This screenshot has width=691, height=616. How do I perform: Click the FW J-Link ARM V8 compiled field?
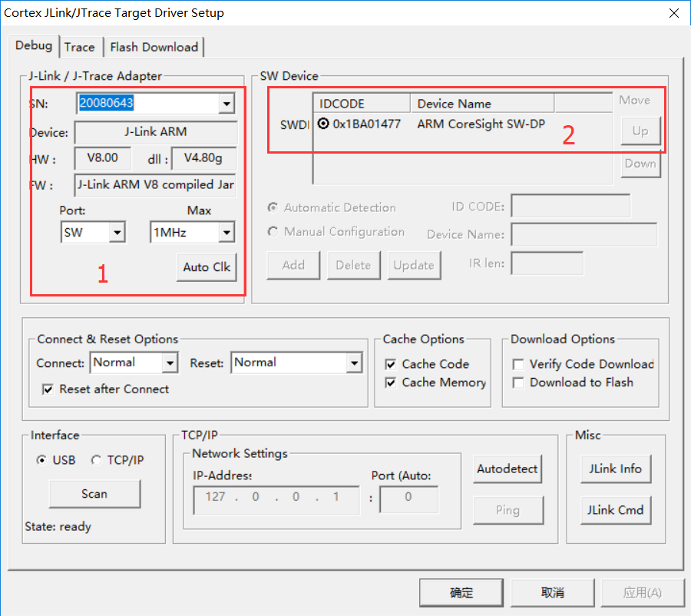point(155,185)
